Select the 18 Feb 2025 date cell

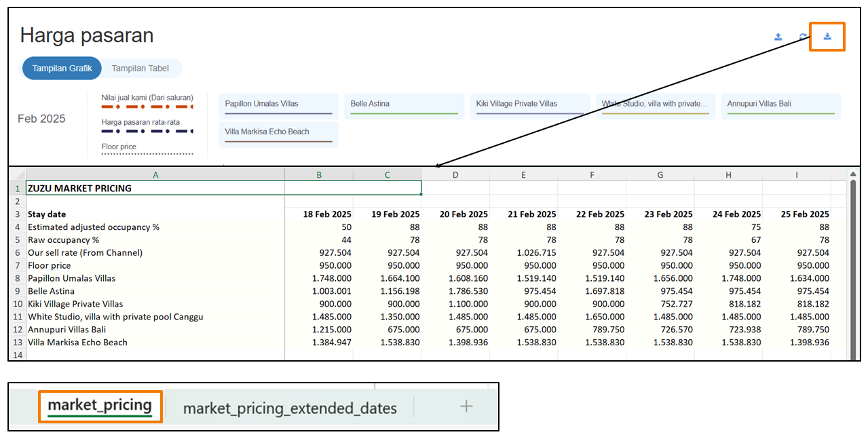point(319,214)
